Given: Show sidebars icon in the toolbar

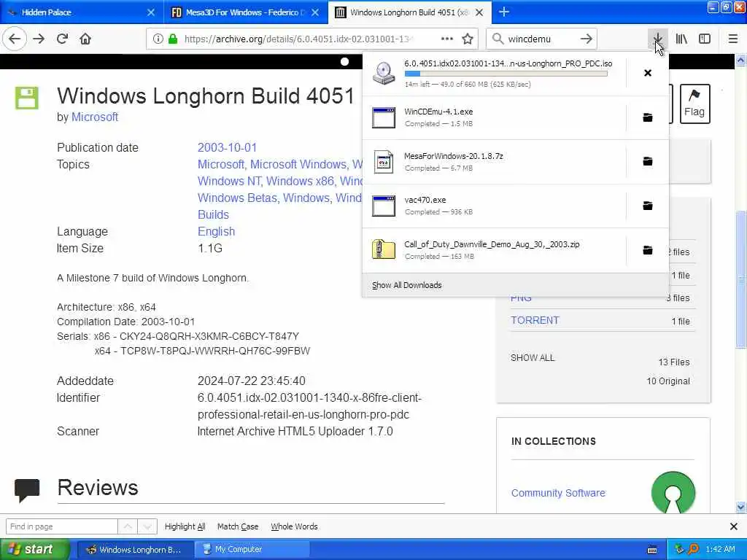Looking at the screenshot, I should 705,39.
